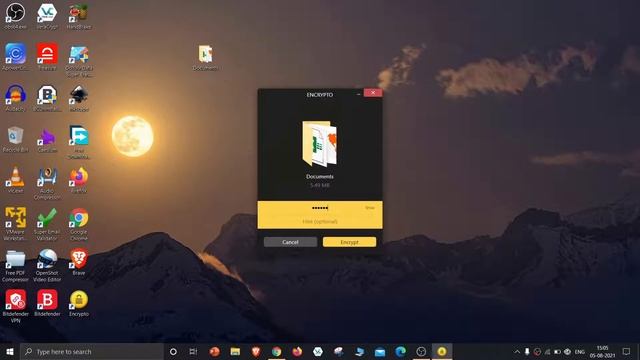
Task: Open the HandBrake desktop shortcut
Action: point(79,16)
